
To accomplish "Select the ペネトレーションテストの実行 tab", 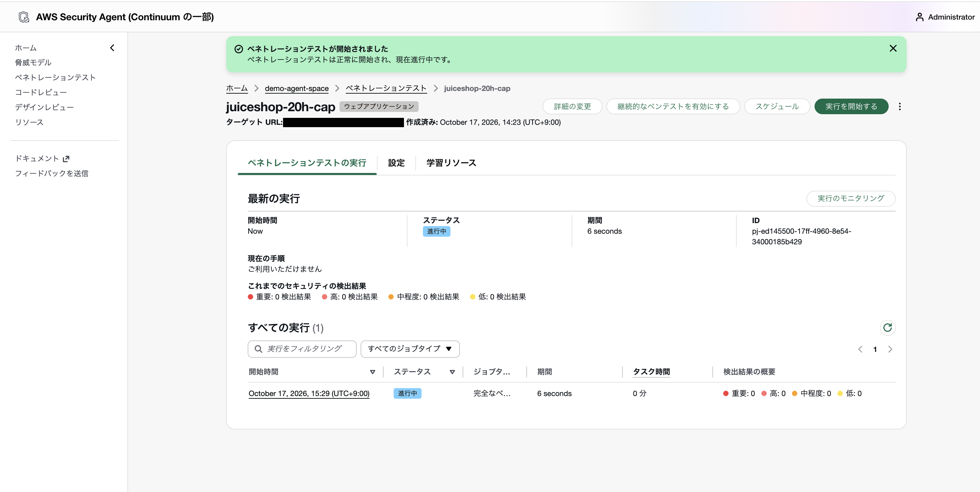I will pos(307,163).
